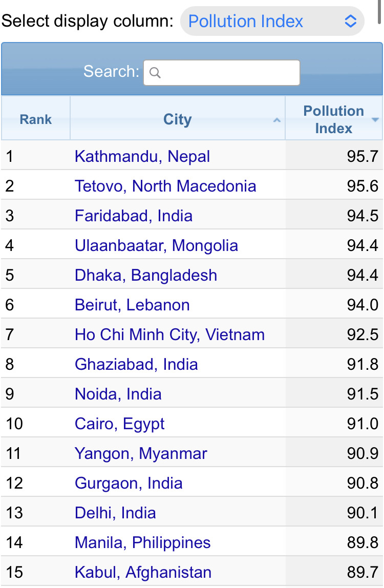This screenshot has height=588, width=384.
Task: Go to Ho Chi Minh City, Vietnam
Action: point(169,334)
